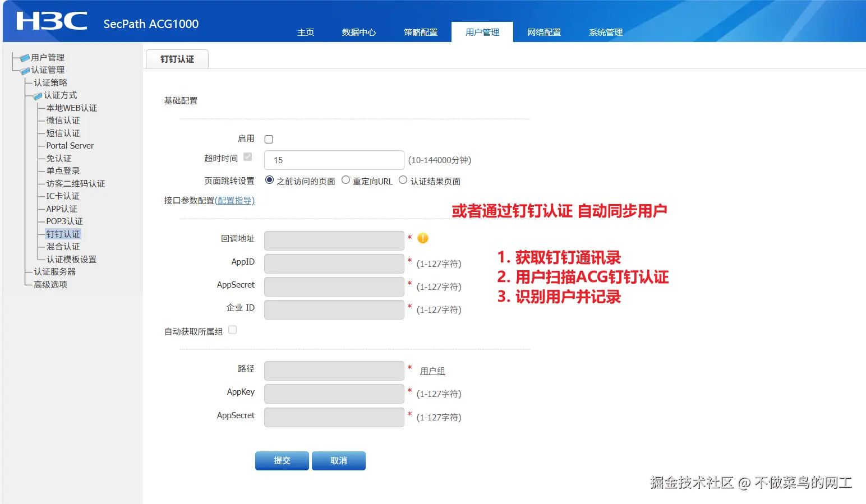Click the AppKey input field
The width and height of the screenshot is (866, 504).
[x=334, y=394]
